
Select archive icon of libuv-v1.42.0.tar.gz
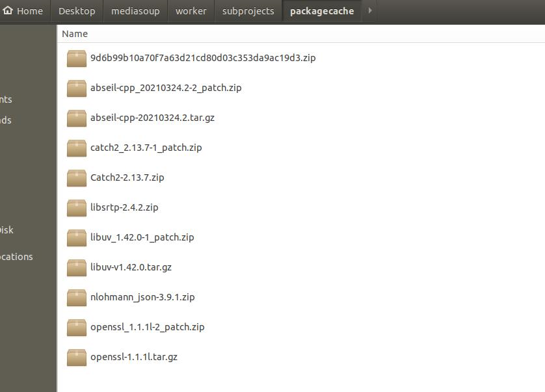click(77, 268)
